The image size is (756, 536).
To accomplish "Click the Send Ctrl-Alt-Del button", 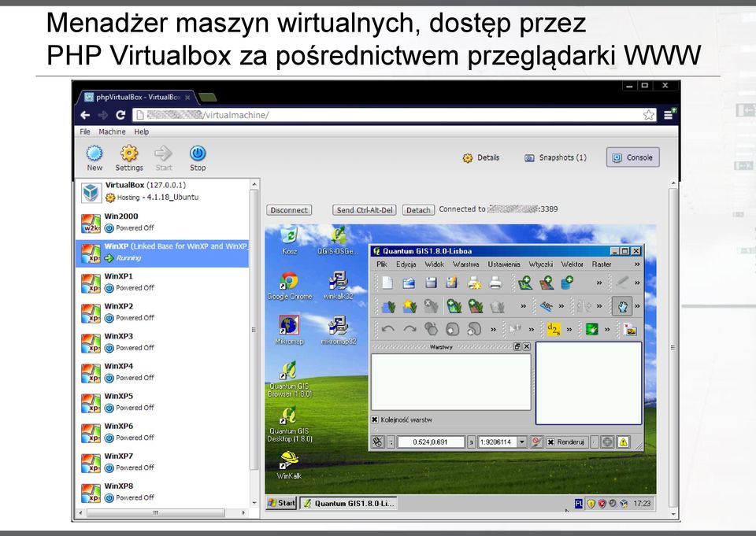I will point(365,210).
